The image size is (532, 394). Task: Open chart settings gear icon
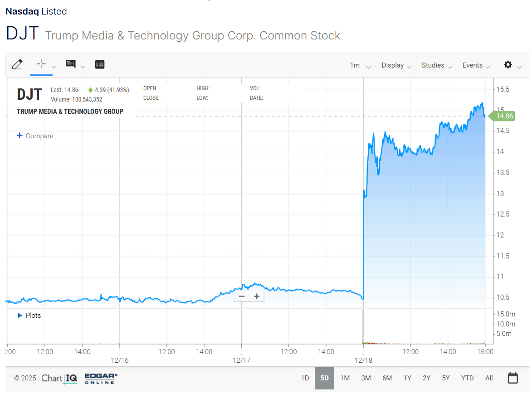tap(508, 65)
